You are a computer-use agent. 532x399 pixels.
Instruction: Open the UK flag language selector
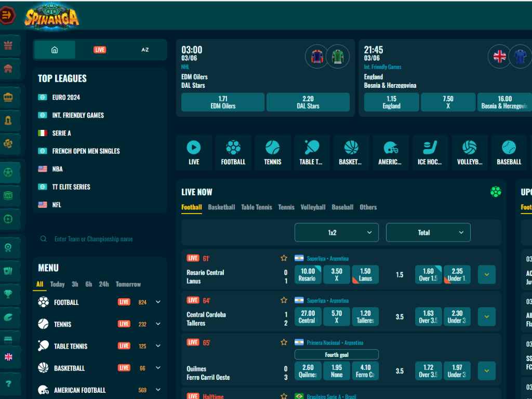tap(8, 357)
